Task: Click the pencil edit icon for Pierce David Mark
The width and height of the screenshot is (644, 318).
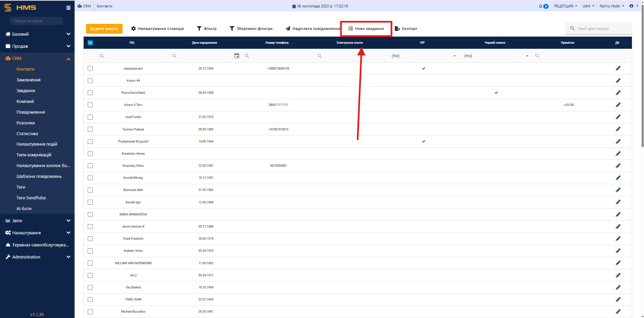Action: click(x=618, y=93)
